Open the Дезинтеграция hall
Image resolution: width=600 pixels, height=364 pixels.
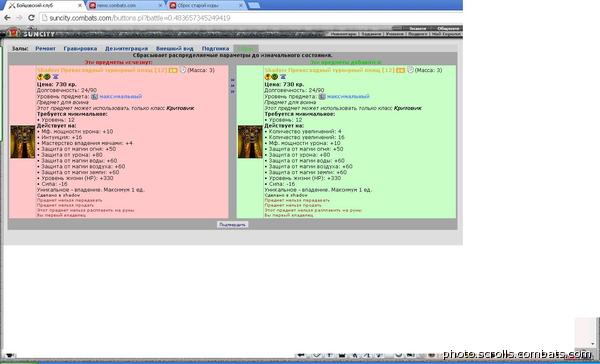tap(126, 49)
